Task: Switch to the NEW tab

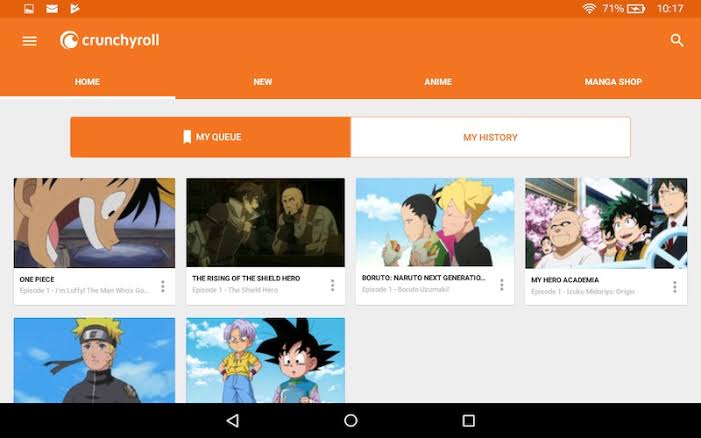Action: click(x=263, y=82)
